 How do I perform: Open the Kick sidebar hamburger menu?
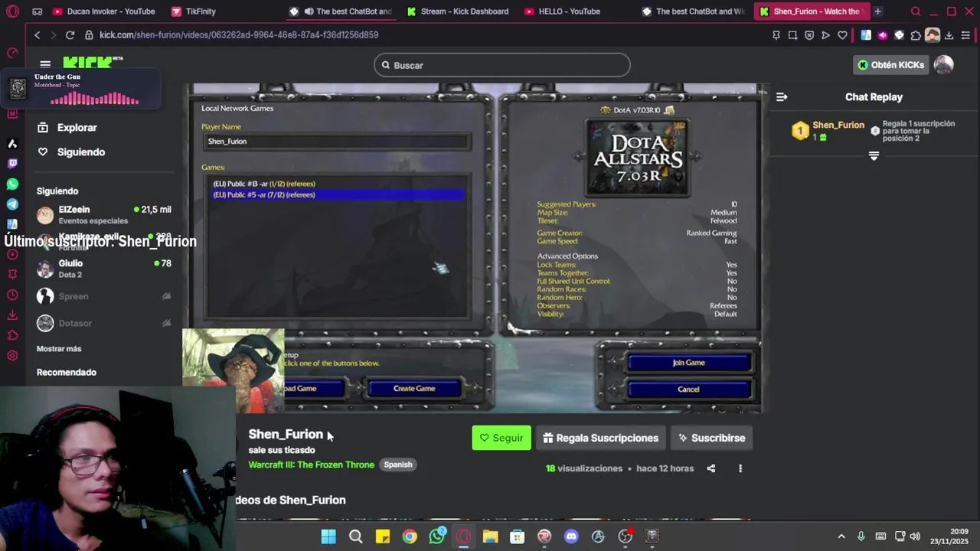45,65
